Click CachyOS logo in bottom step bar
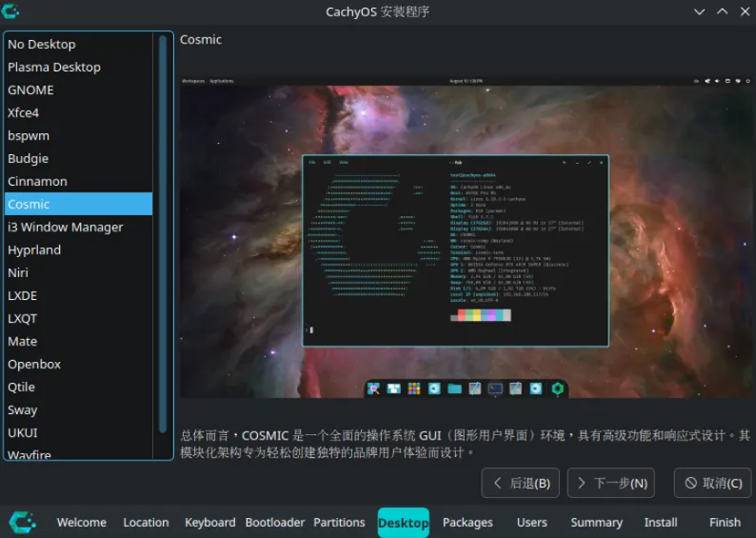The image size is (756, 538). click(22, 523)
